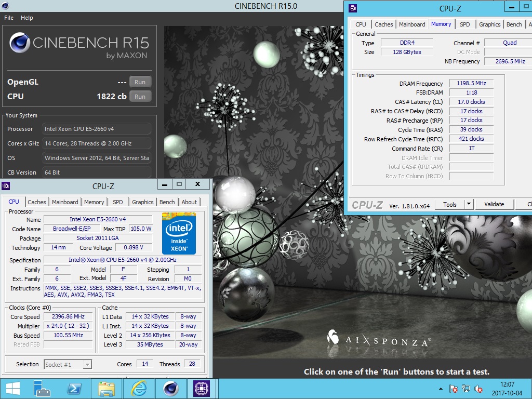Click the DRAM Frequency value 1198.5 MHz
The image size is (532, 399).
(471, 83)
